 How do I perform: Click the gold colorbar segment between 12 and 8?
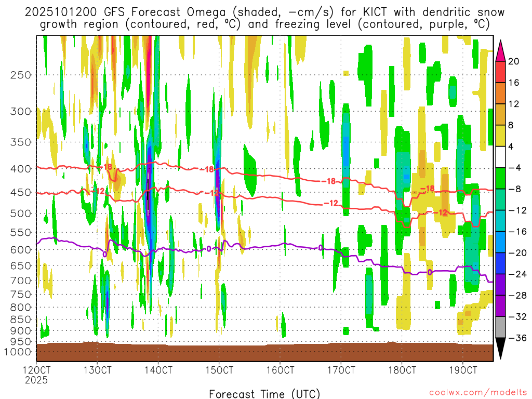coord(500,115)
